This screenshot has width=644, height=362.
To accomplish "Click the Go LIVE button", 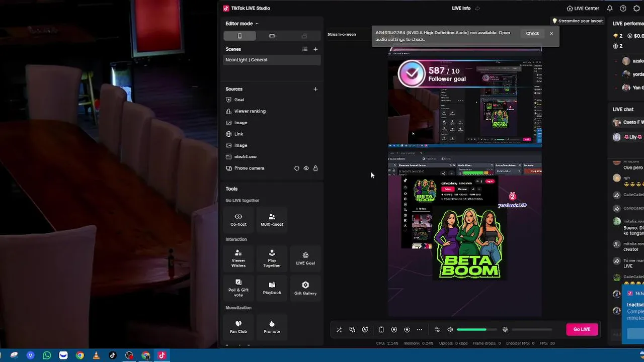I will (582, 329).
